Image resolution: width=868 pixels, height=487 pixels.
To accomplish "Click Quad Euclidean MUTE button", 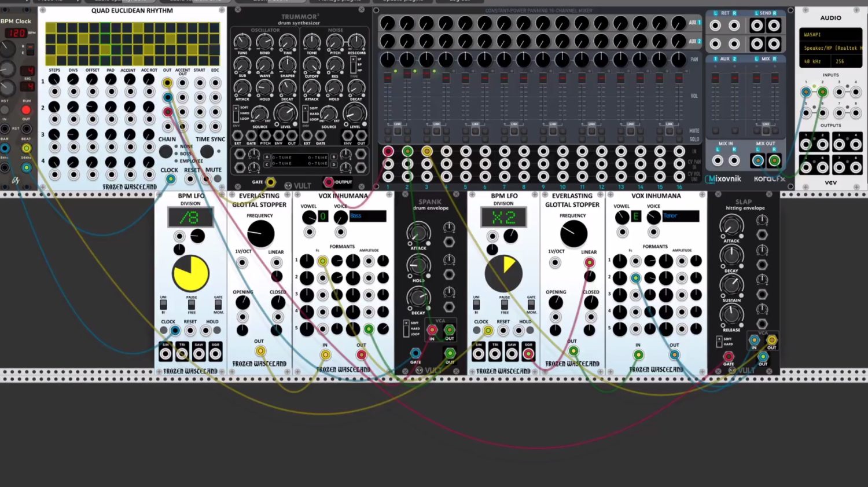I will [218, 179].
